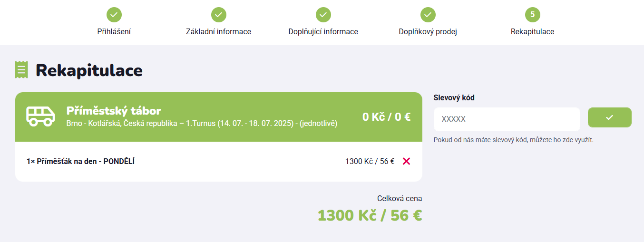Viewport: 644px width, 242px height.
Task: Open the Doplňkový prodej step label
Action: 428,32
